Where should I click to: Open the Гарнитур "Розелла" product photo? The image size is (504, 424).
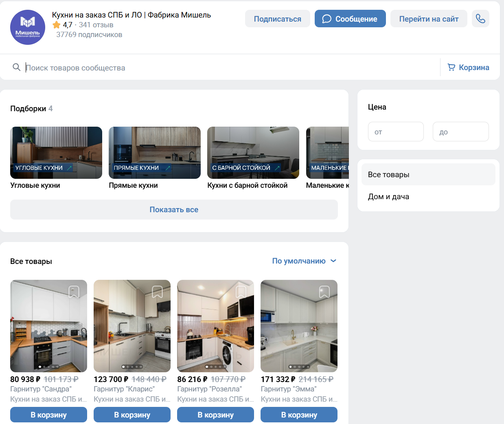[x=215, y=326]
